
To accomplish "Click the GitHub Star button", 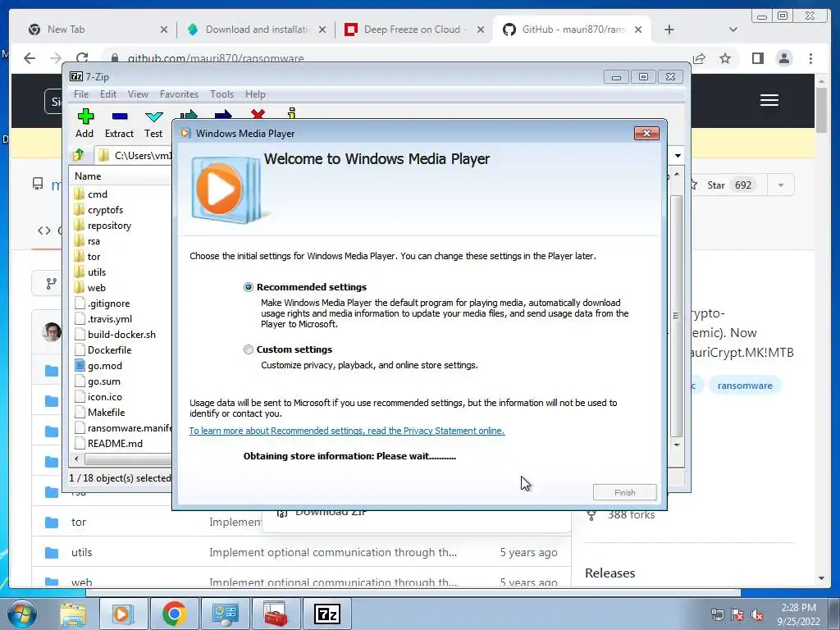I will click(728, 185).
